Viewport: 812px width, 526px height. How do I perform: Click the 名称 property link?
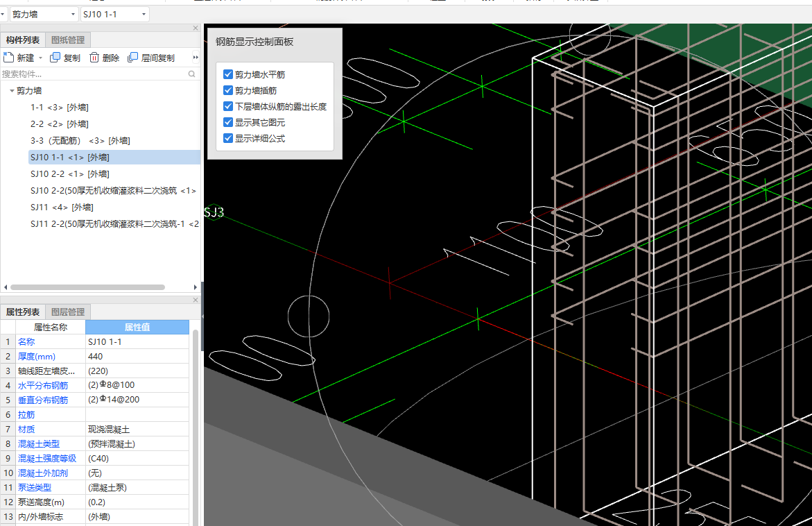coord(26,342)
